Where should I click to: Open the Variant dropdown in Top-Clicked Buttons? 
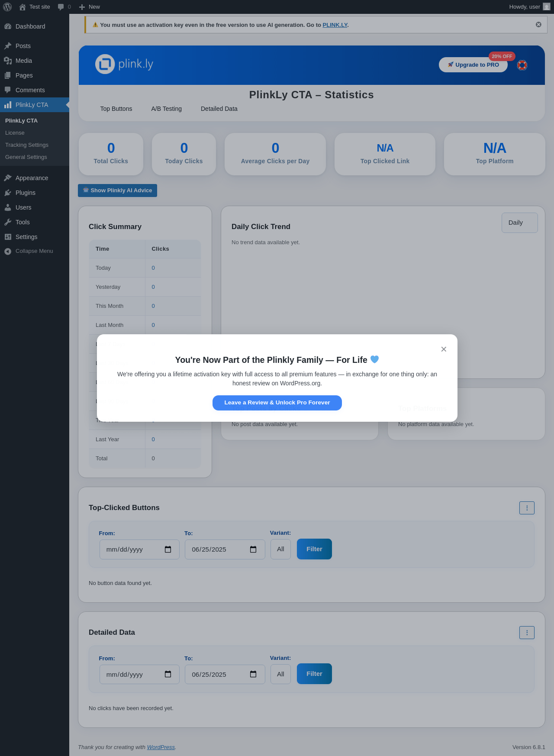(x=280, y=549)
